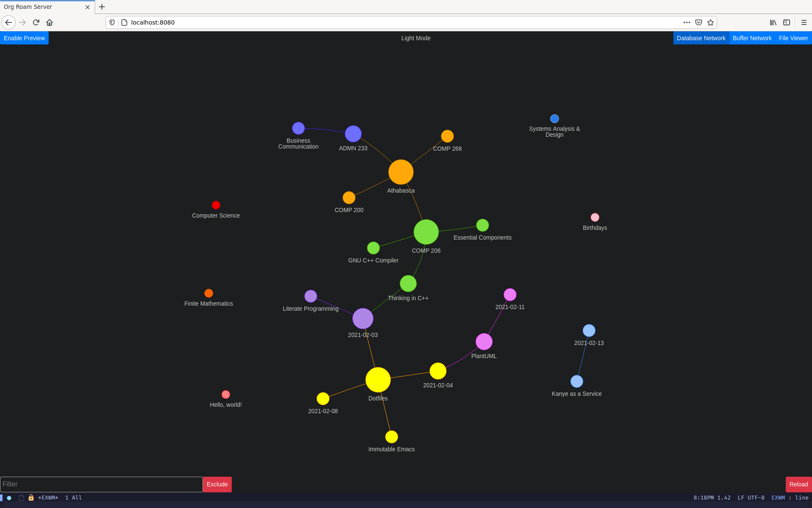Click in the Filter input field

[101, 484]
